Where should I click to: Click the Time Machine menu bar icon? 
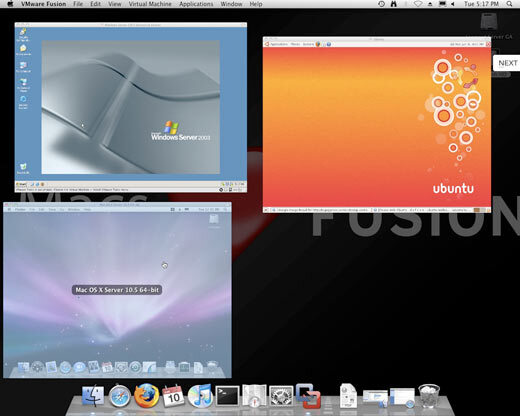pyautogui.click(x=382, y=4)
